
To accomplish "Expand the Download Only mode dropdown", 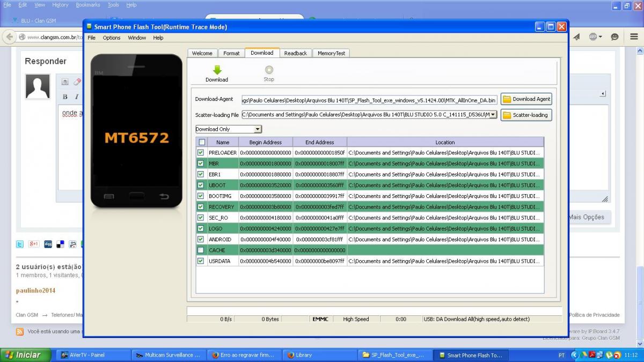I will tap(258, 129).
